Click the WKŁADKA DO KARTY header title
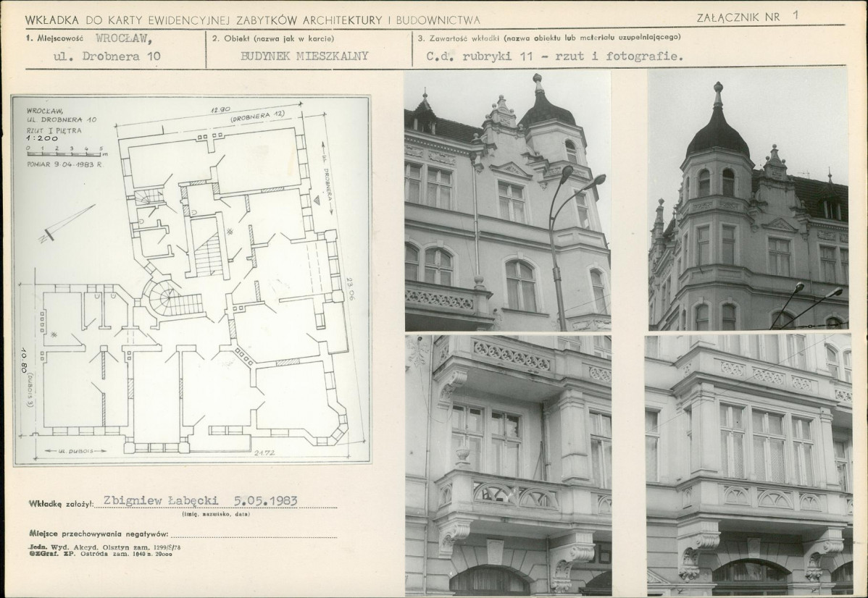Screen dimensions: 868x598 (252, 20)
